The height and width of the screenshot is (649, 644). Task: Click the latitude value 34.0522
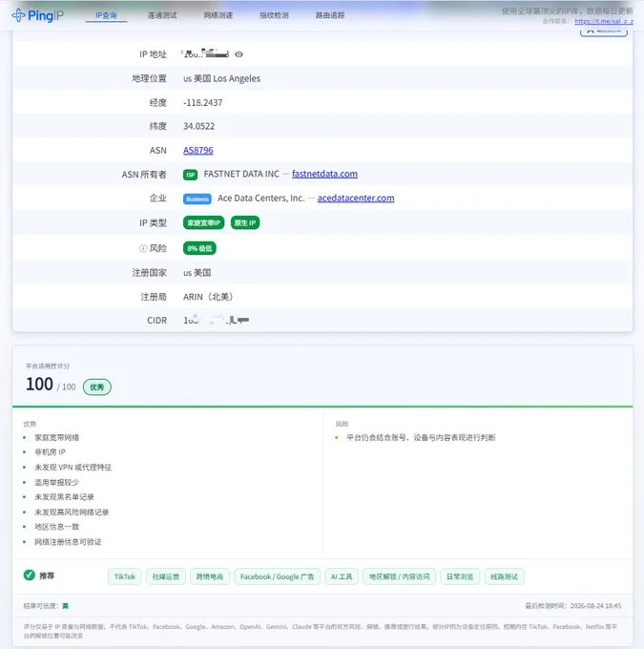[199, 126]
